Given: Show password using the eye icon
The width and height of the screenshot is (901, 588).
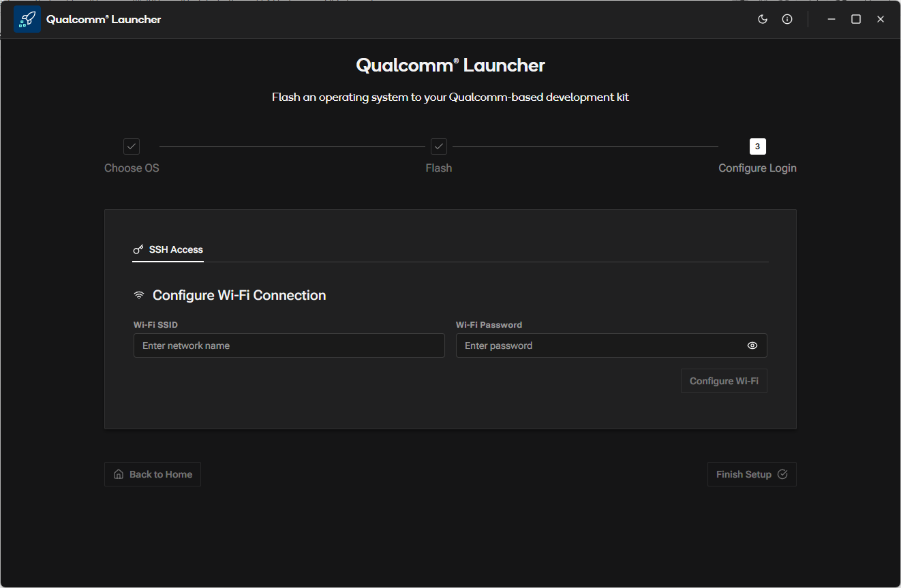Looking at the screenshot, I should click(x=752, y=345).
